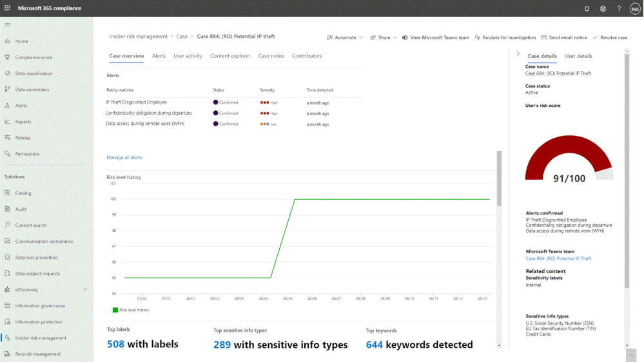Click the Audit icon
The width and height of the screenshot is (644, 362).
click(x=7, y=209)
